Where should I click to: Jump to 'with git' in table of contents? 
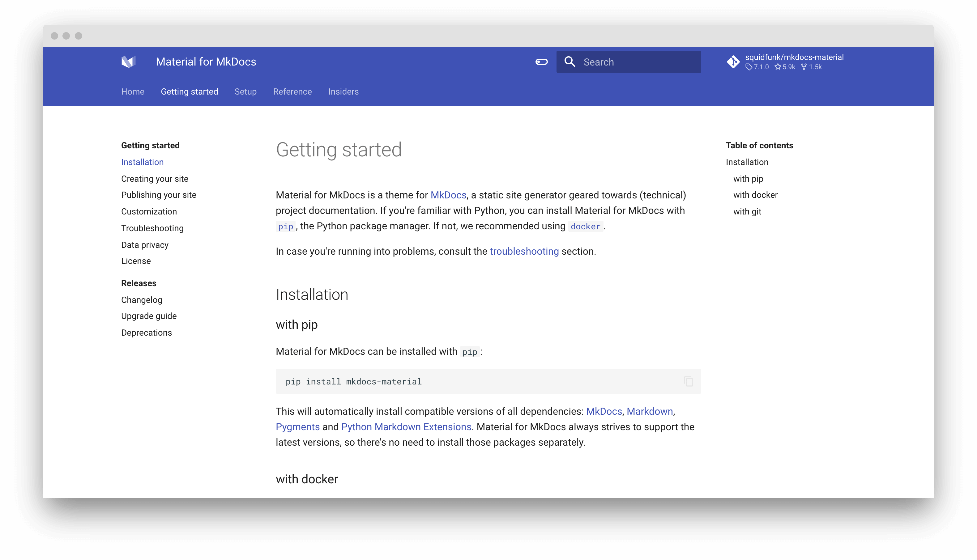(747, 211)
